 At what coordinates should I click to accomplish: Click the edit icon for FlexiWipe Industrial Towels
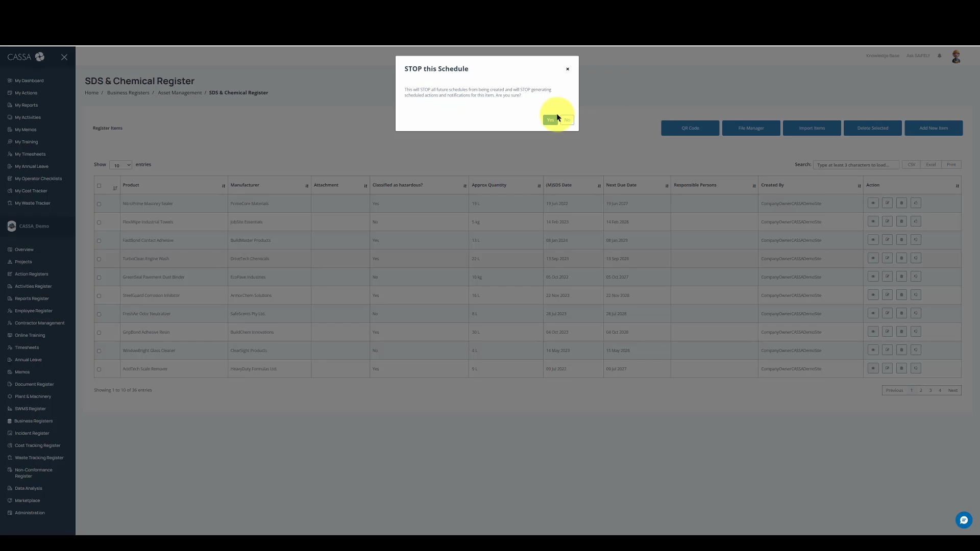click(x=887, y=221)
